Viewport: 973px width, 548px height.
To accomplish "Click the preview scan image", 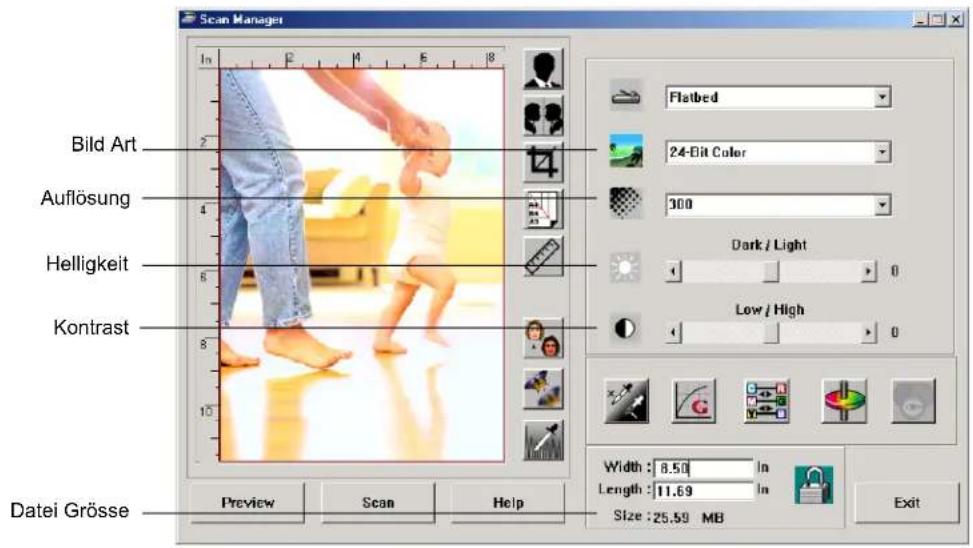I will click(x=362, y=264).
